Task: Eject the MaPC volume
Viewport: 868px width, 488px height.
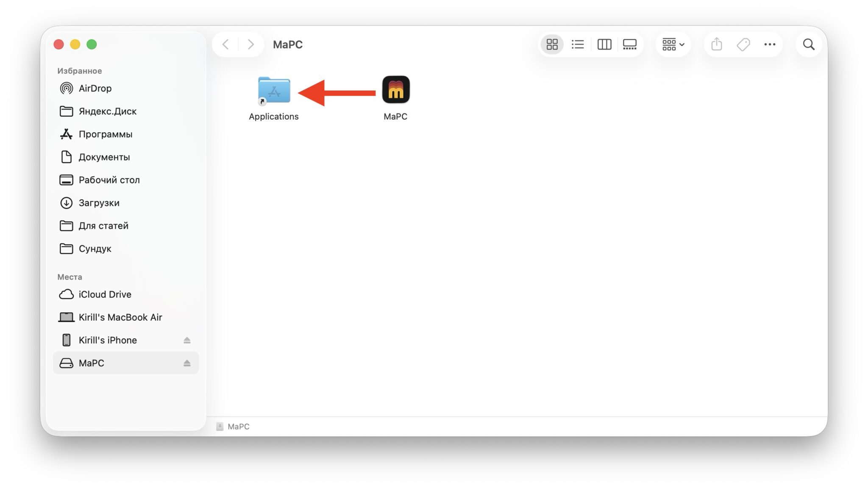Action: [x=187, y=363]
